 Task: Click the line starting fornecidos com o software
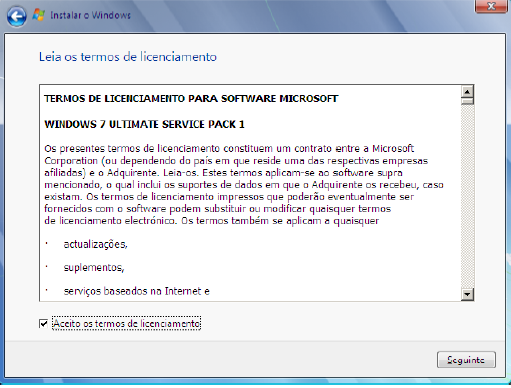click(217, 209)
